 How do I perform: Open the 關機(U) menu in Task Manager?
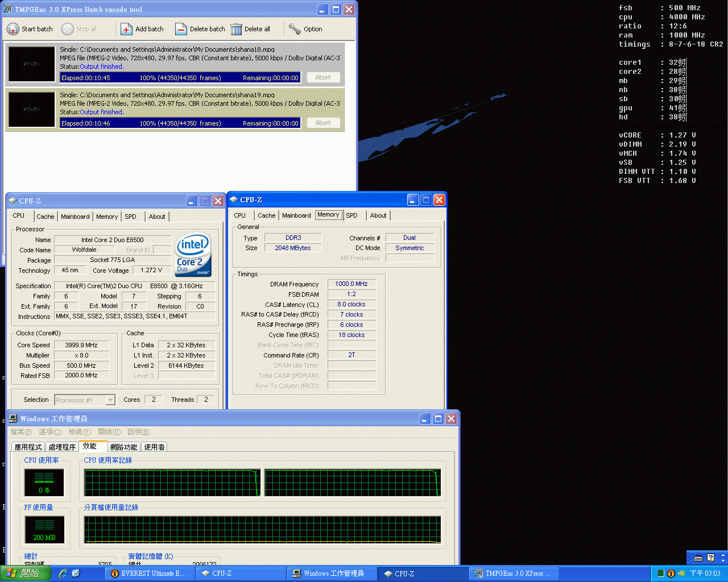pyautogui.click(x=109, y=432)
